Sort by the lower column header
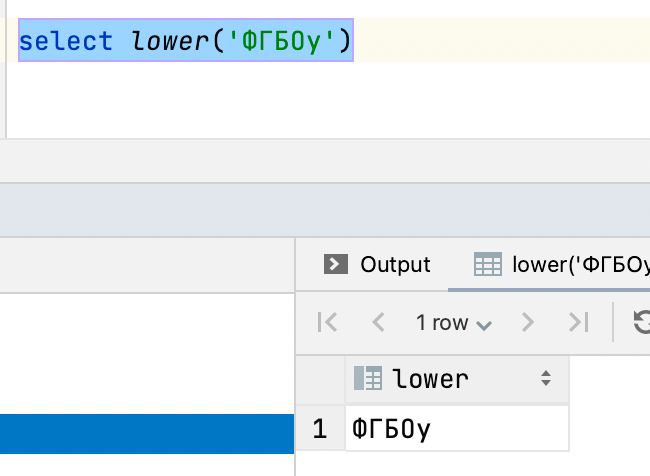The height and width of the screenshot is (476, 650). [x=457, y=379]
